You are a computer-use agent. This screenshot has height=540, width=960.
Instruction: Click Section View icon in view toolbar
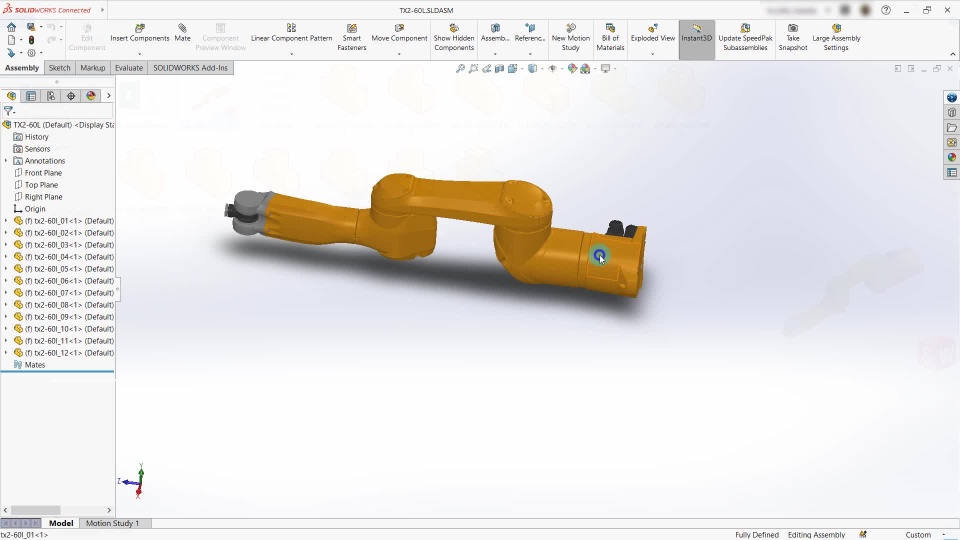(x=500, y=69)
